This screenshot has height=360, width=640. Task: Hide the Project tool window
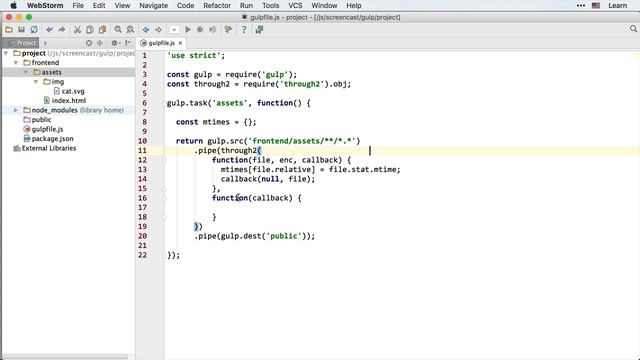[128, 43]
